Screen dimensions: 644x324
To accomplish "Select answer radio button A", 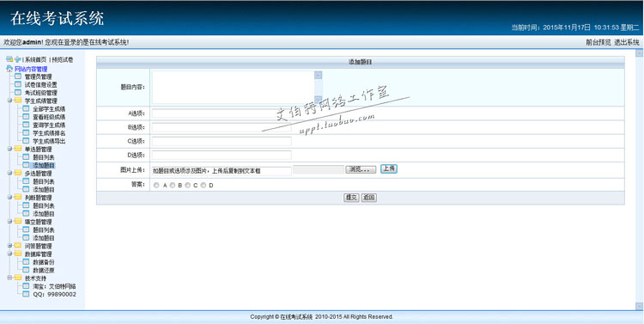I will click(156, 186).
